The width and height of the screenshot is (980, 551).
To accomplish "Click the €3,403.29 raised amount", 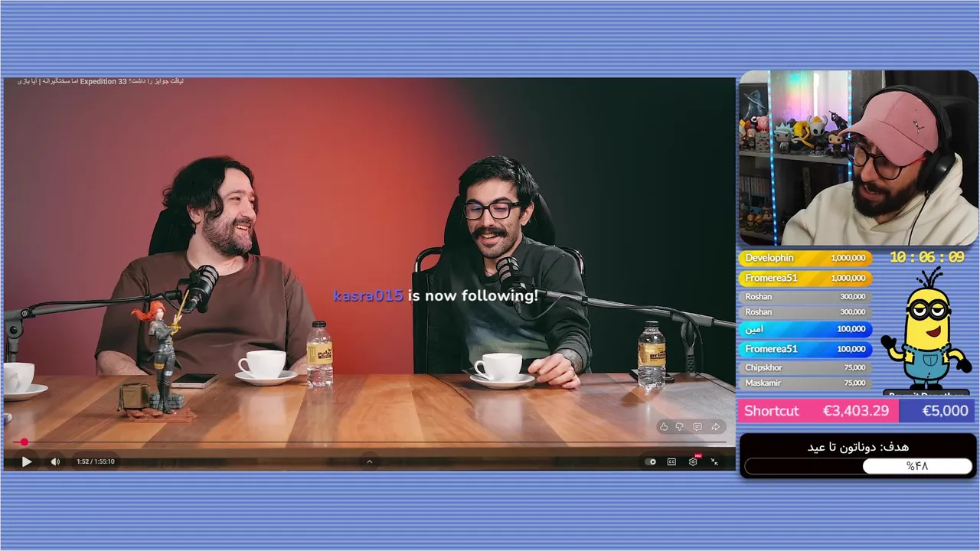I will [x=856, y=411].
